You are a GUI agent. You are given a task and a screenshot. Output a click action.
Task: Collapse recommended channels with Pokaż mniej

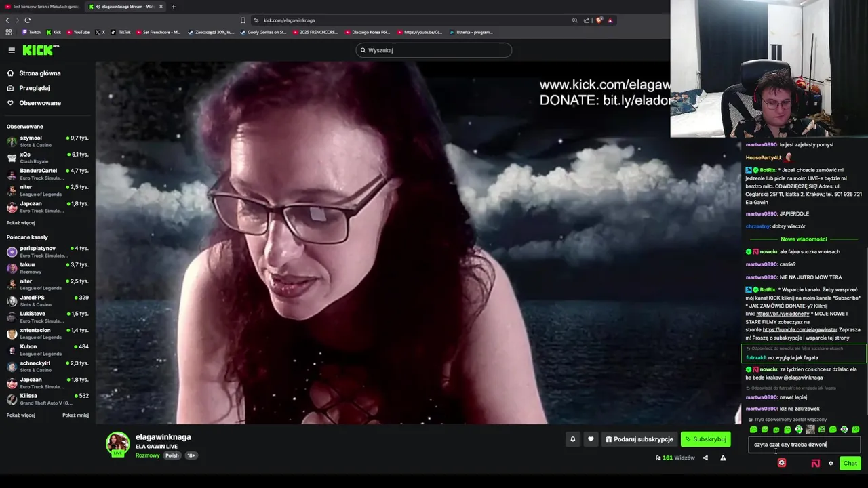[75, 415]
